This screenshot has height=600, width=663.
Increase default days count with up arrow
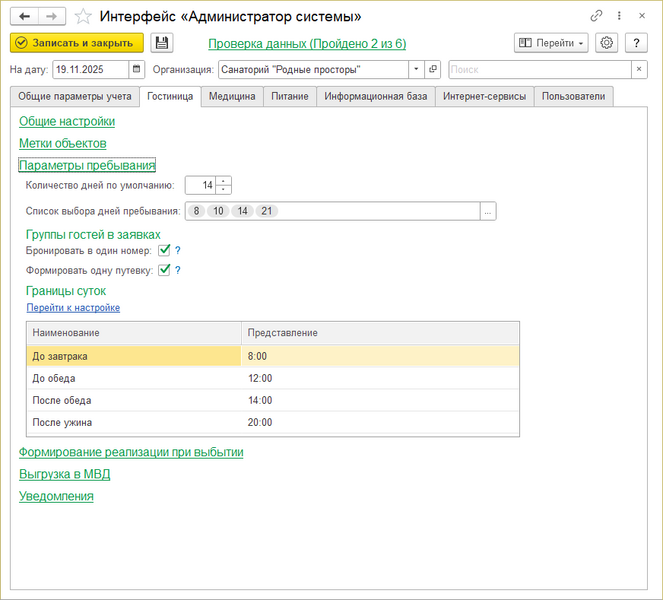click(x=224, y=181)
